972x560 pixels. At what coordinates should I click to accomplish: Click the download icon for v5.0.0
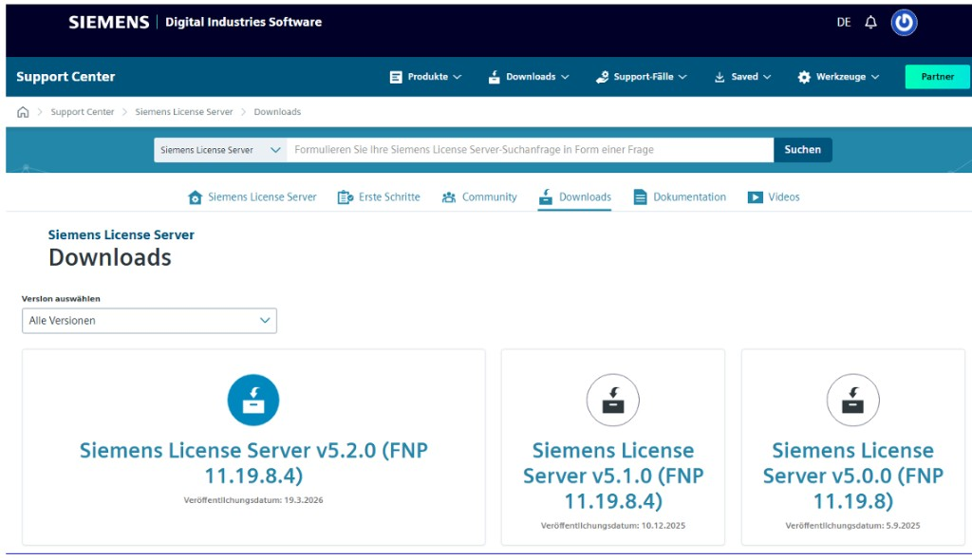[853, 400]
